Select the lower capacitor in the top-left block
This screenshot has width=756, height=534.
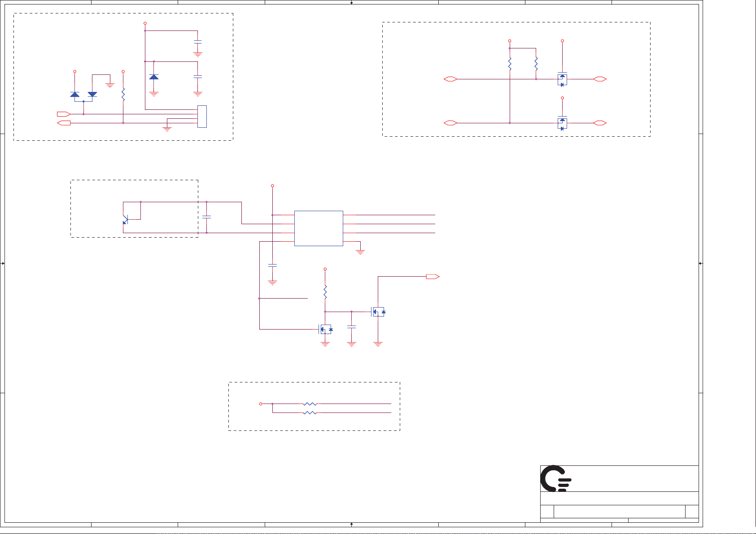click(197, 77)
